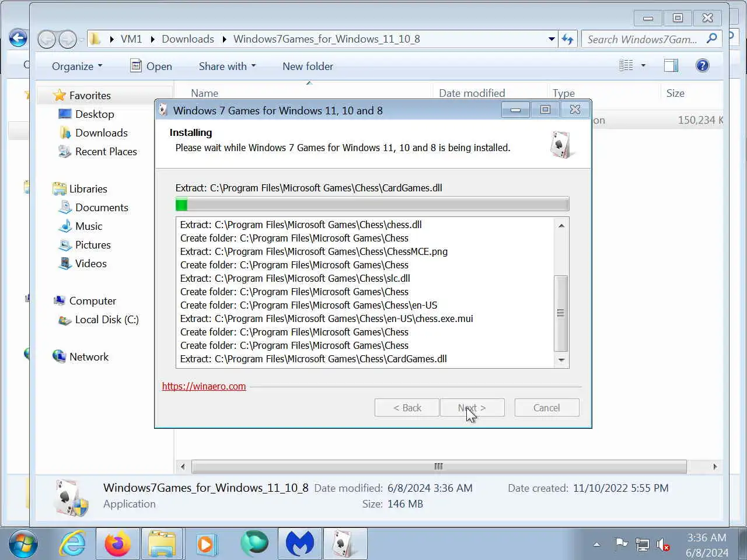Click the disabled Back button in installer
This screenshot has width=747, height=560.
(407, 408)
